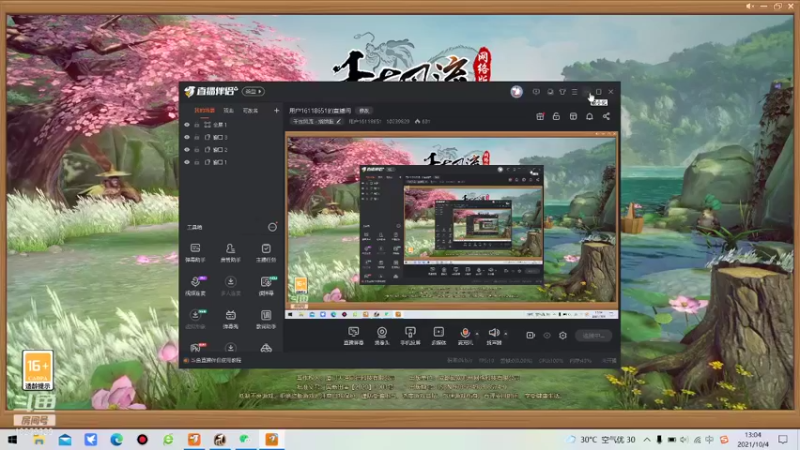Screen dimensions: 800x450
Task: Select the 窗口2 source row
Action: [x=232, y=149]
